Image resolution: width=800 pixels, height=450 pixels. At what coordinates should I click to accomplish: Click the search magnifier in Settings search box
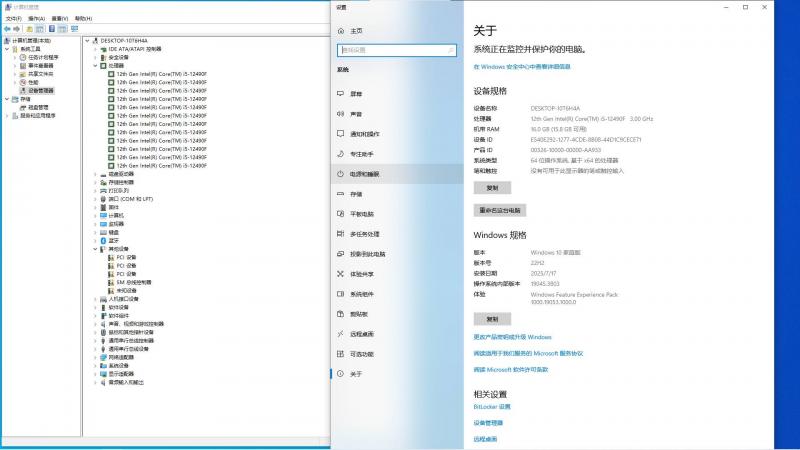(x=451, y=51)
